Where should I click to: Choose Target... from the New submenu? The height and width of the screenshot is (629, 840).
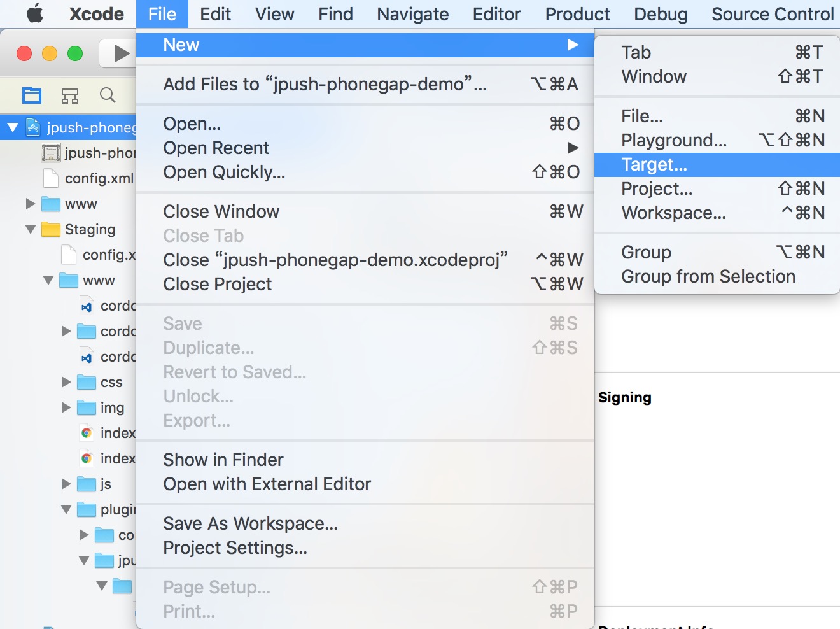coord(654,165)
